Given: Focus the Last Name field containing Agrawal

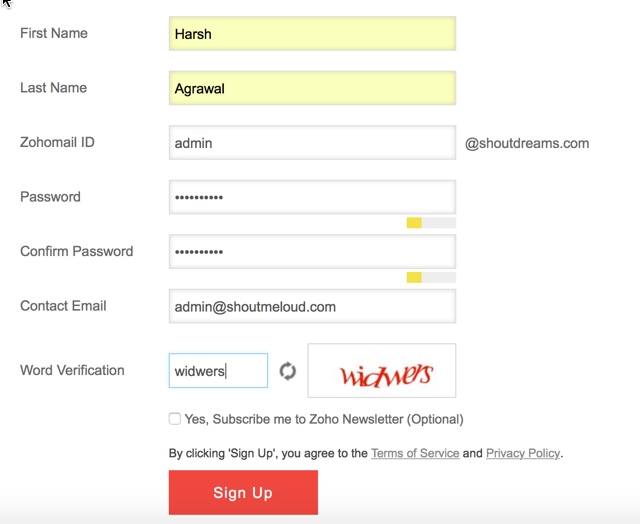Looking at the screenshot, I should pos(312,88).
